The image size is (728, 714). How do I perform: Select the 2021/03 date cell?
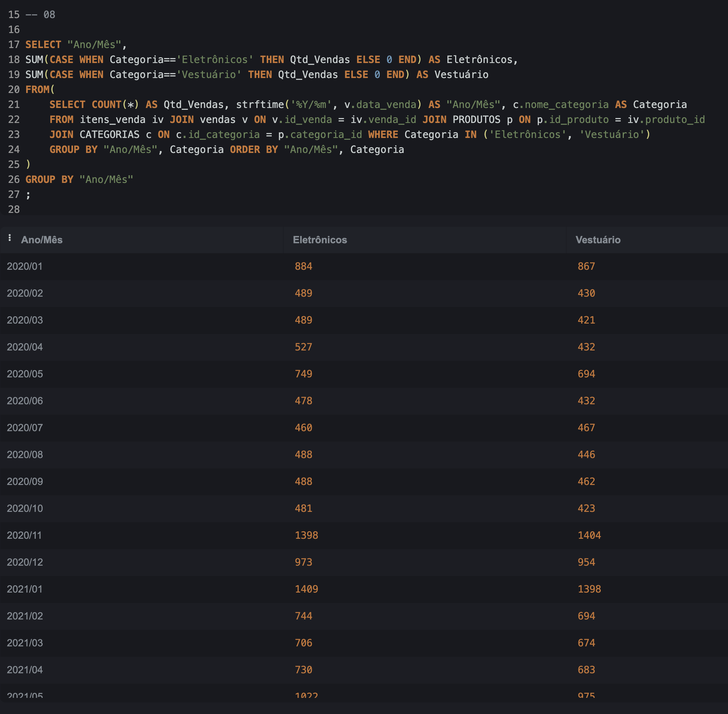tap(25, 643)
